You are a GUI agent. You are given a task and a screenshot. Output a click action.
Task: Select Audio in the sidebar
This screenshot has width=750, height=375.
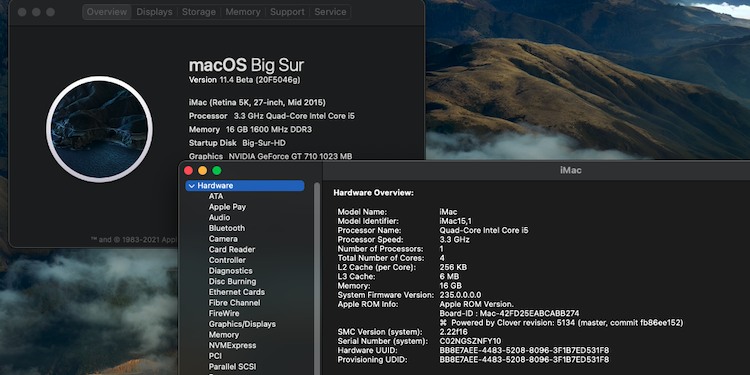pos(219,217)
